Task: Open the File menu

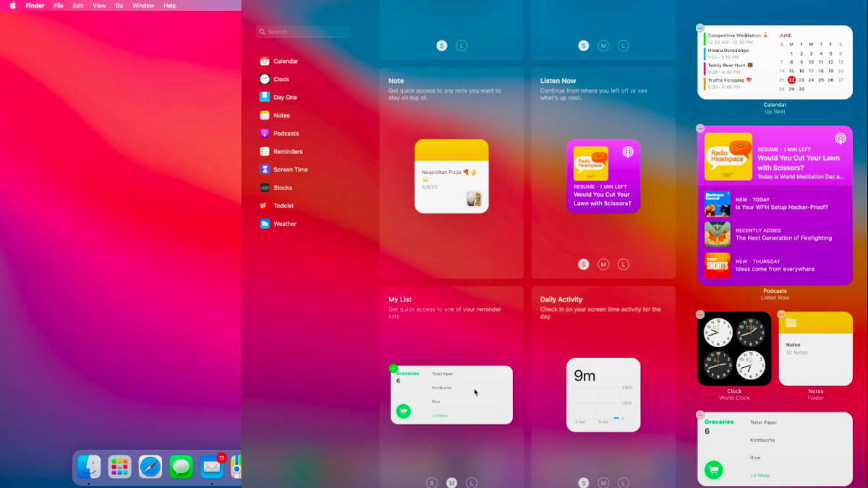Action: 59,6
